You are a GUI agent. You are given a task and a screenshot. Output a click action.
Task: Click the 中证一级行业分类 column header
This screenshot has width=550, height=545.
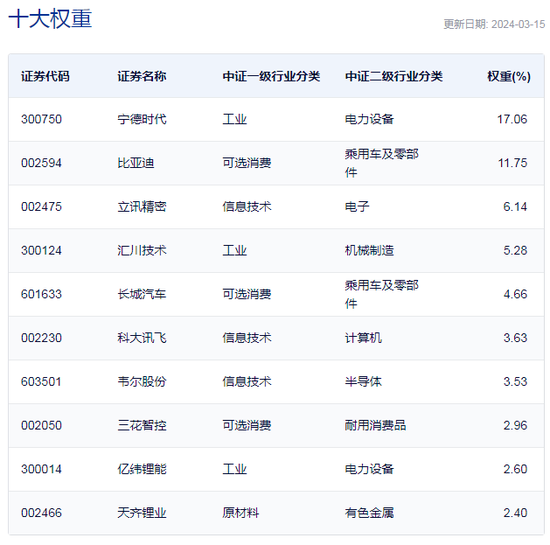click(x=271, y=76)
